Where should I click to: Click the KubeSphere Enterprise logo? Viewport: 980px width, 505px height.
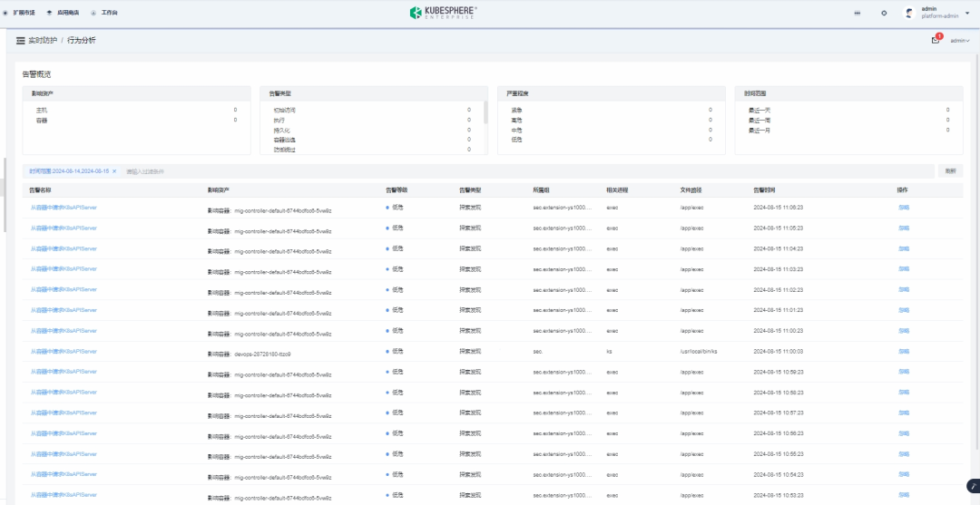coord(444,13)
